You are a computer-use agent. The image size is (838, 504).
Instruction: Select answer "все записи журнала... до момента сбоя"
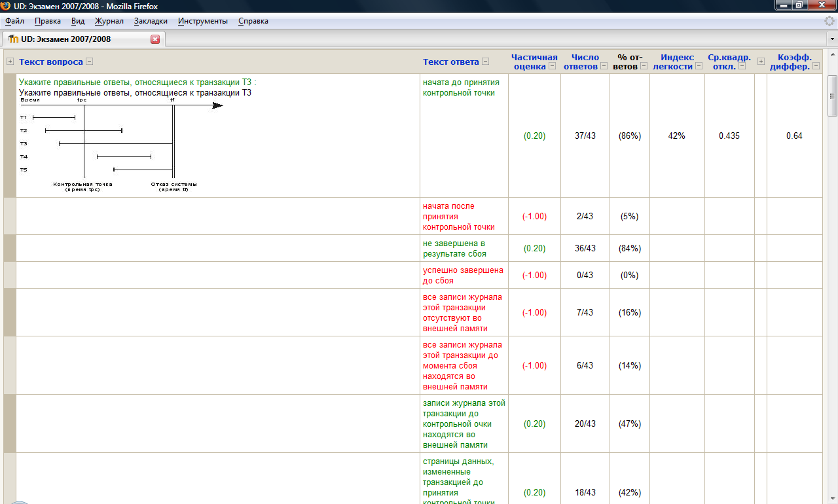pos(462,366)
